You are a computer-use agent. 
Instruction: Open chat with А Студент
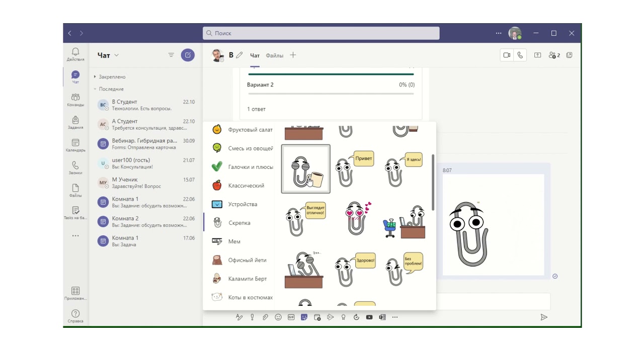tap(145, 124)
